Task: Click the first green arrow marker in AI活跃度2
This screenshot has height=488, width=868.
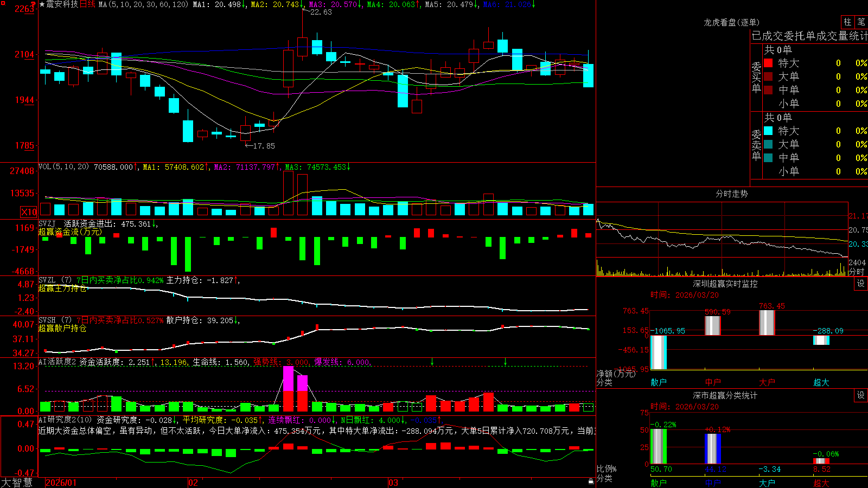Action: 432,362
